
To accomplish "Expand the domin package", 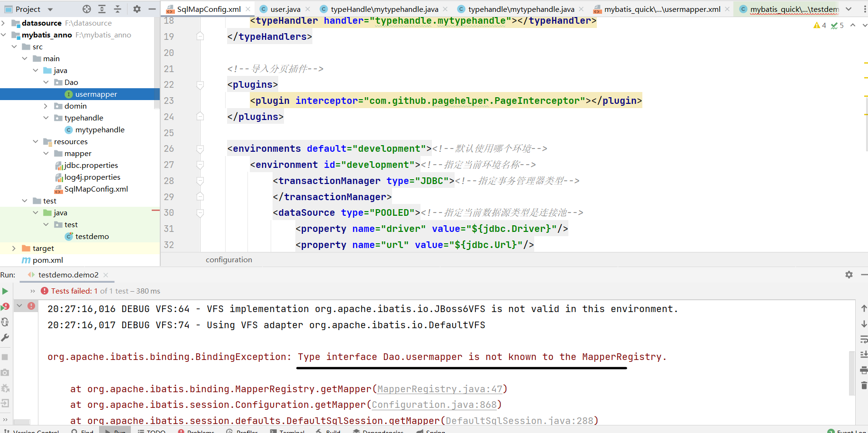I will 46,105.
